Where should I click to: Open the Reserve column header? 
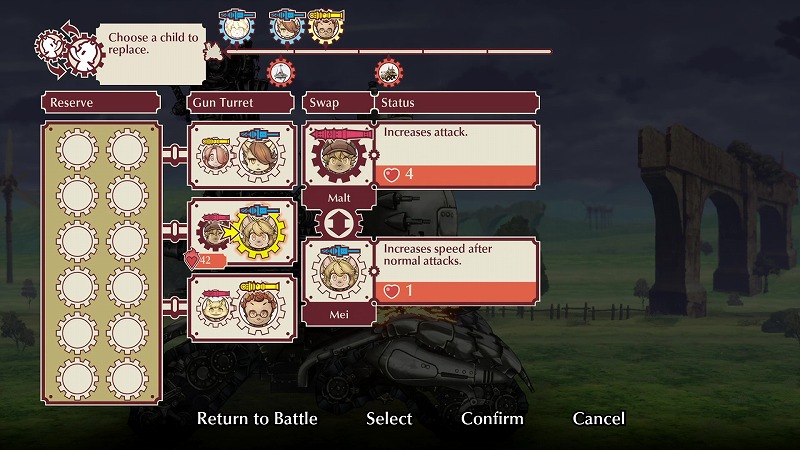101,103
